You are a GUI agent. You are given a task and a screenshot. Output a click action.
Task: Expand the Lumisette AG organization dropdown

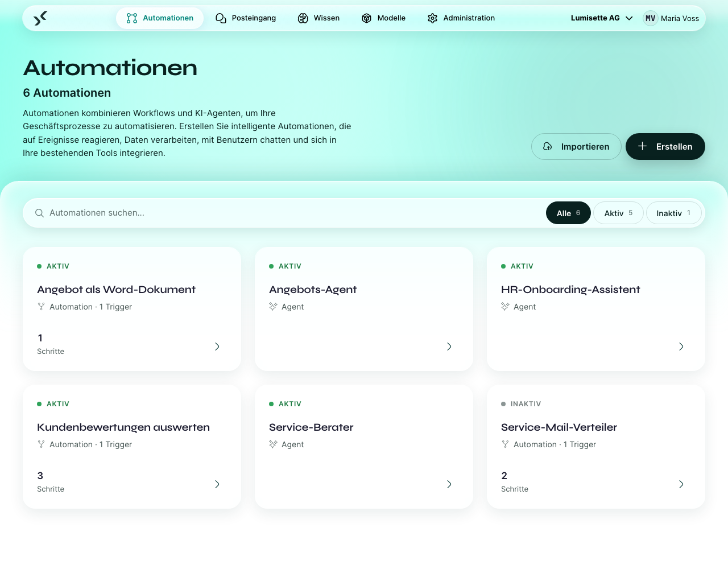pyautogui.click(x=602, y=18)
